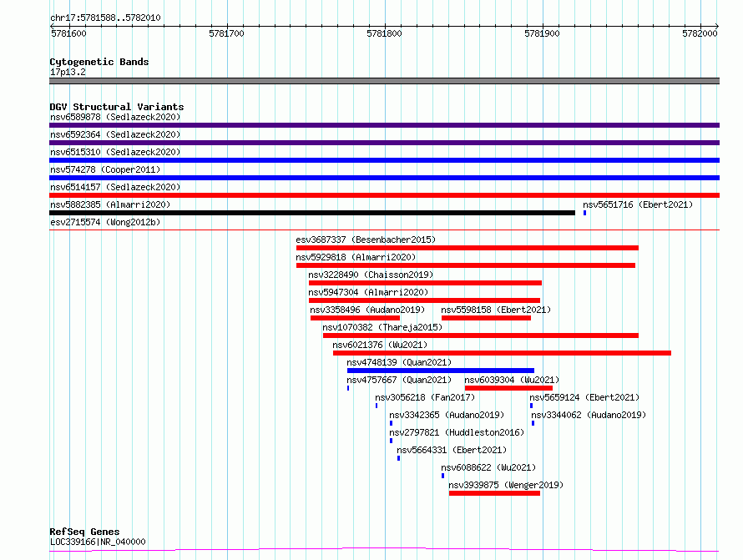Click the red bar for nsv1070382
This screenshot has width=743, height=560.
(x=481, y=335)
